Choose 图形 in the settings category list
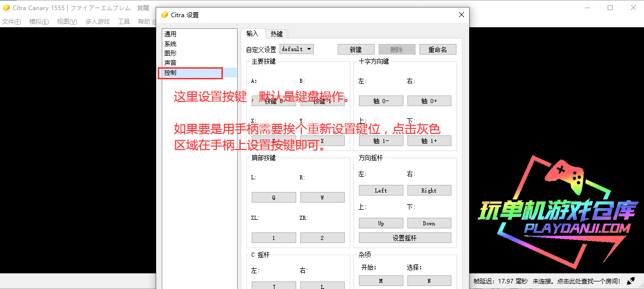This screenshot has height=289, width=644. tap(170, 53)
